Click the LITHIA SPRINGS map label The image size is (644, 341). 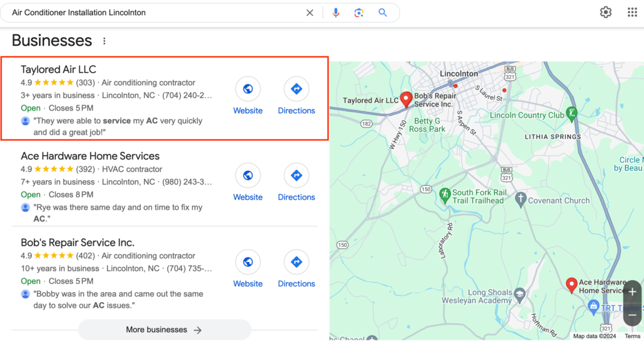pos(553,137)
